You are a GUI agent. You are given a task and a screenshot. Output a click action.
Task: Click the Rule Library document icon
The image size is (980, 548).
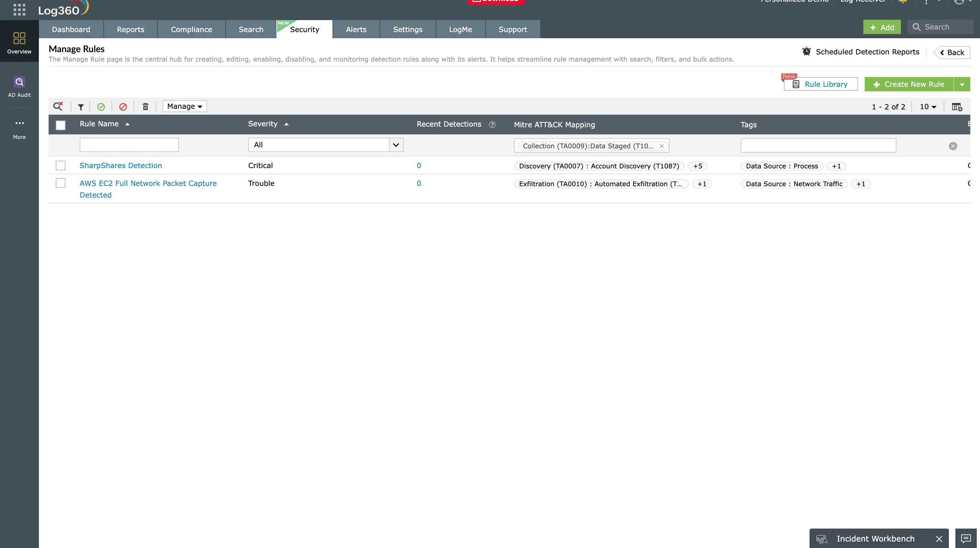click(796, 84)
